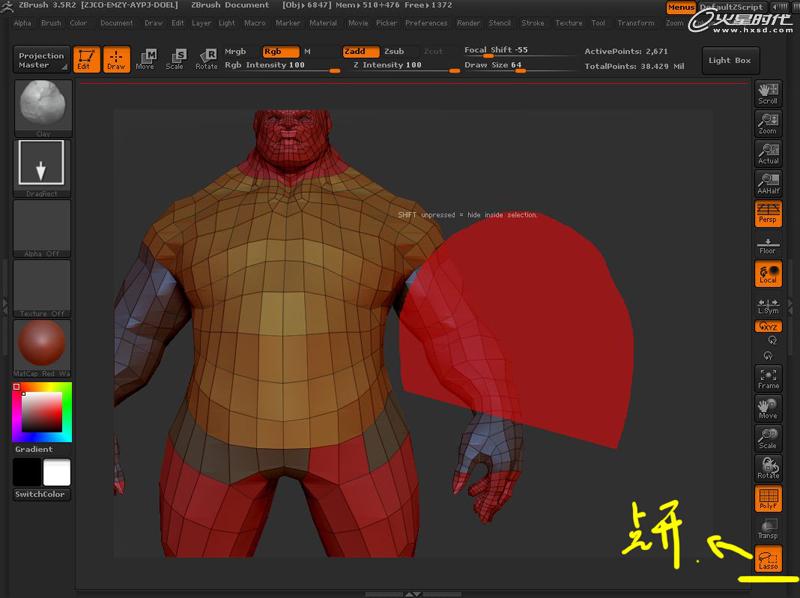Open the Light menu

tap(227, 23)
